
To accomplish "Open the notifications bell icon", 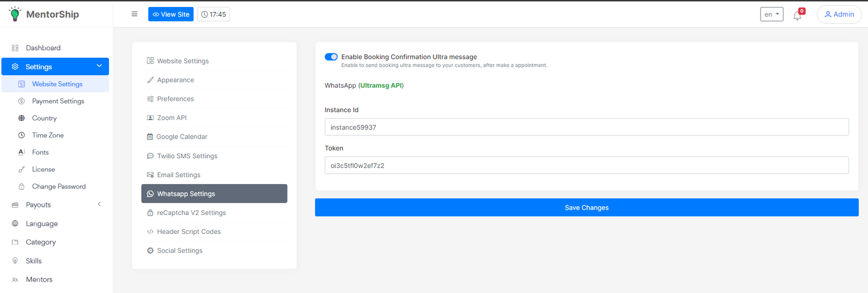I will coord(797,16).
